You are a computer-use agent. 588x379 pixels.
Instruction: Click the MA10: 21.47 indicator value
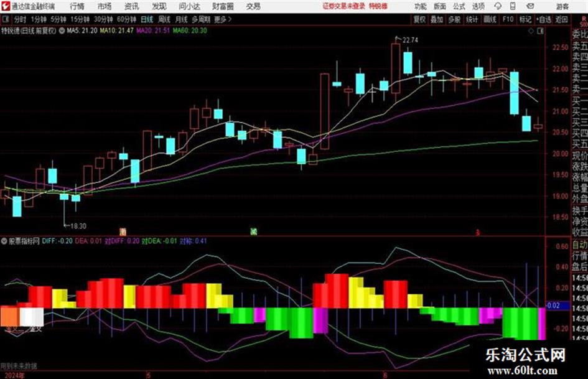[x=116, y=30]
